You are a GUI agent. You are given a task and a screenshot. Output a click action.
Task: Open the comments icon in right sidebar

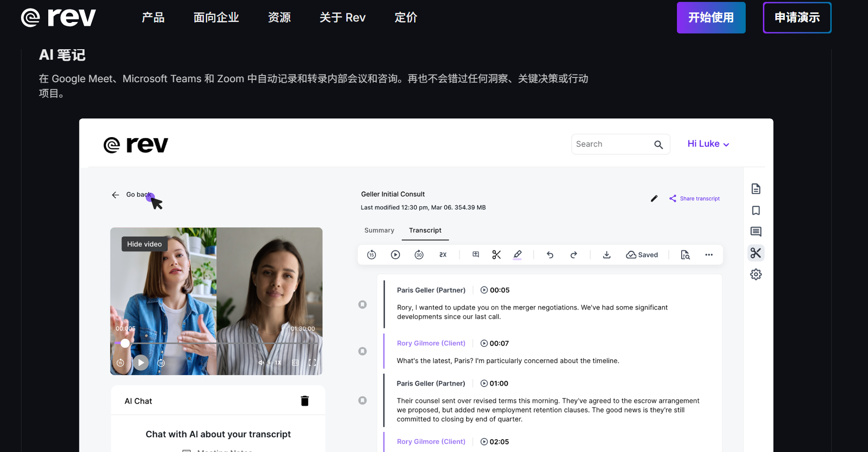756,232
